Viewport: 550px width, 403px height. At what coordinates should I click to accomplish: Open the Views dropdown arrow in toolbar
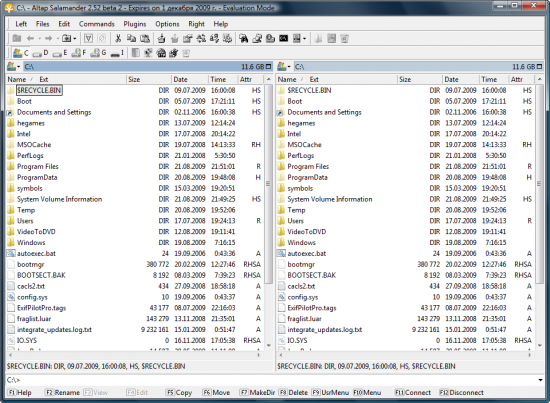click(304, 39)
